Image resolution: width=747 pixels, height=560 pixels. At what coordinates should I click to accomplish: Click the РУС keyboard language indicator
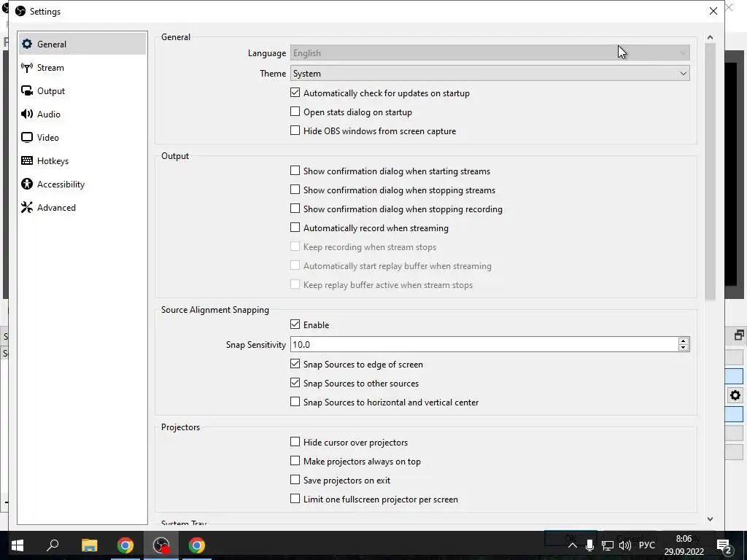646,545
